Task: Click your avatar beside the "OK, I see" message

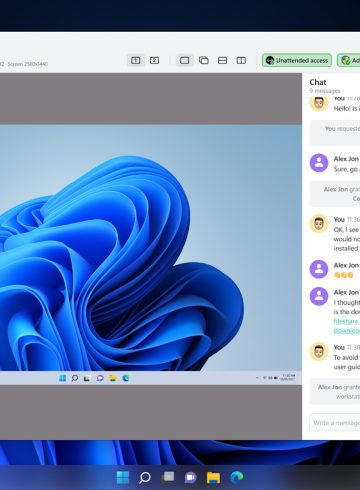Action: pyautogui.click(x=319, y=223)
